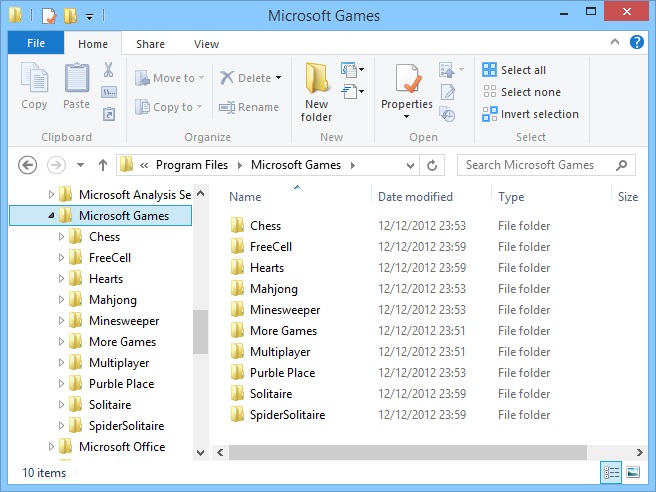This screenshot has width=656, height=492.
Task: Open the Delete dropdown arrow
Action: click(279, 78)
